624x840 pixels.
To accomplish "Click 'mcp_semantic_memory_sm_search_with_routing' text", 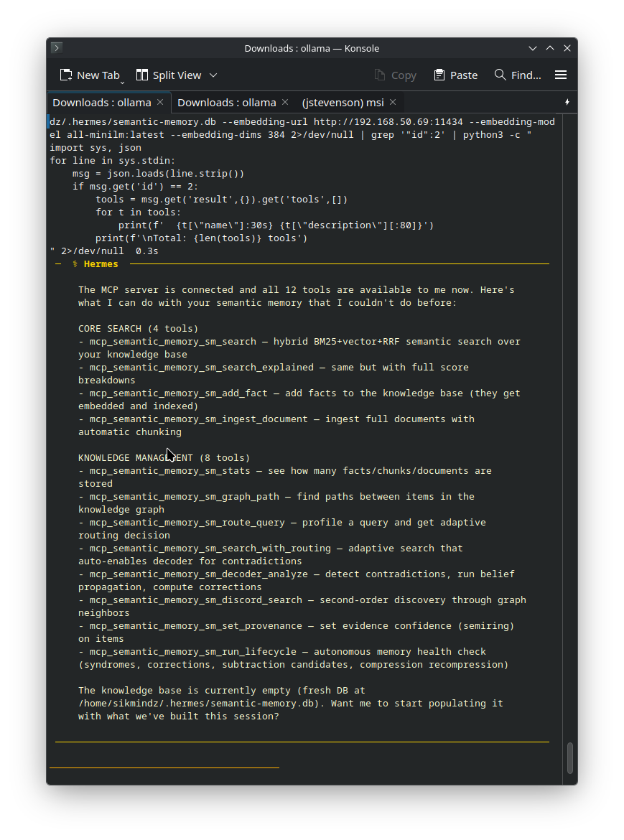I will pyautogui.click(x=210, y=548).
